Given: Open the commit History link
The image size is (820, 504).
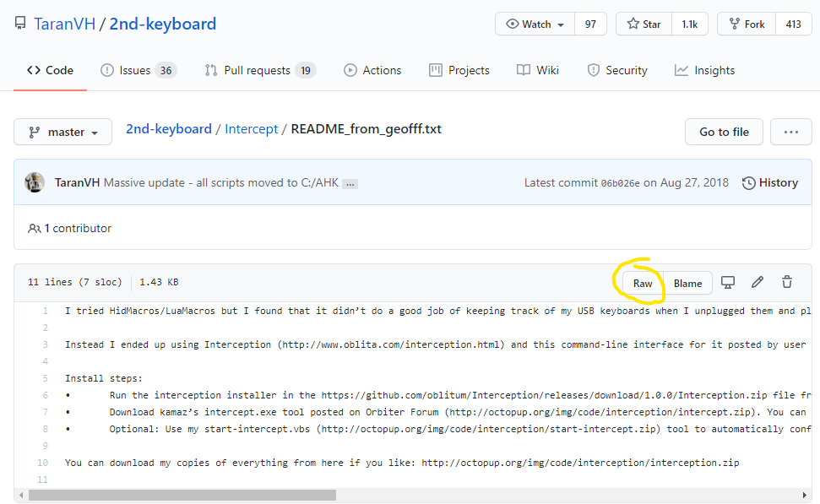Looking at the screenshot, I should pos(769,182).
